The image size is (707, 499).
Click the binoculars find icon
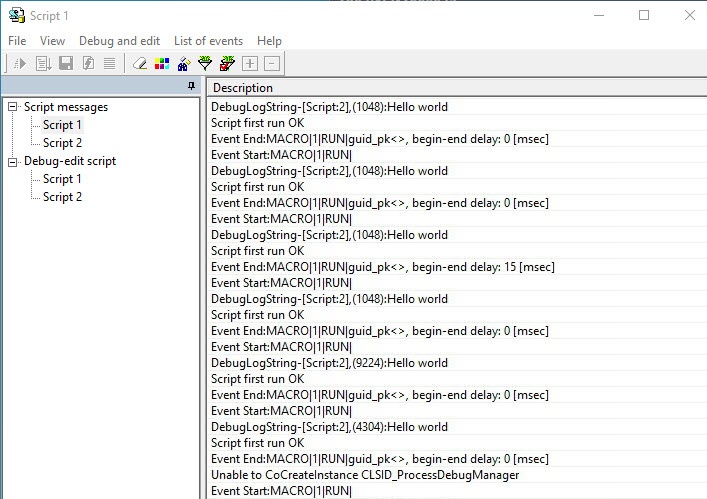pos(183,64)
